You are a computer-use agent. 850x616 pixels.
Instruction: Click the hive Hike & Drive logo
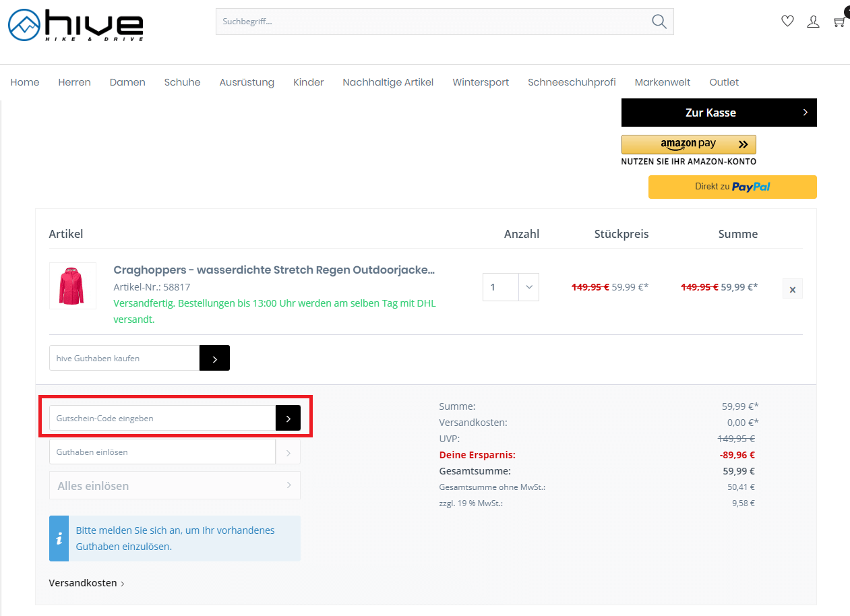(75, 25)
